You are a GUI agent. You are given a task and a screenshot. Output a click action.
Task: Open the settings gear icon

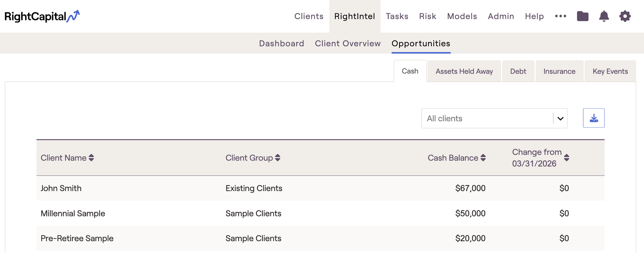pyautogui.click(x=625, y=16)
